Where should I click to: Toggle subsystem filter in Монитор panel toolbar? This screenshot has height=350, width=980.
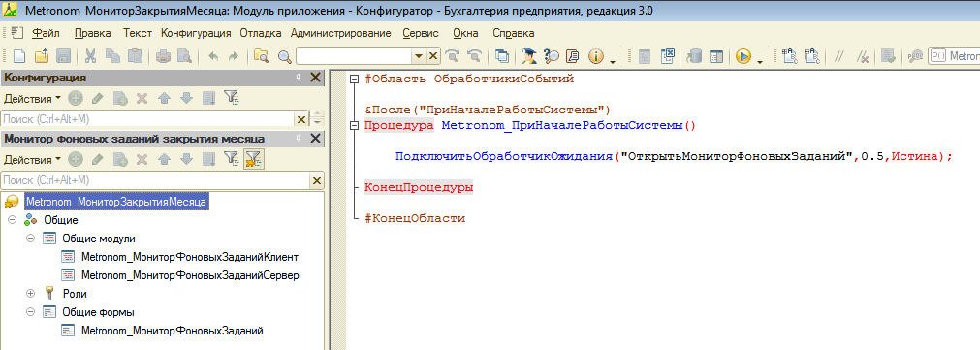232,159
